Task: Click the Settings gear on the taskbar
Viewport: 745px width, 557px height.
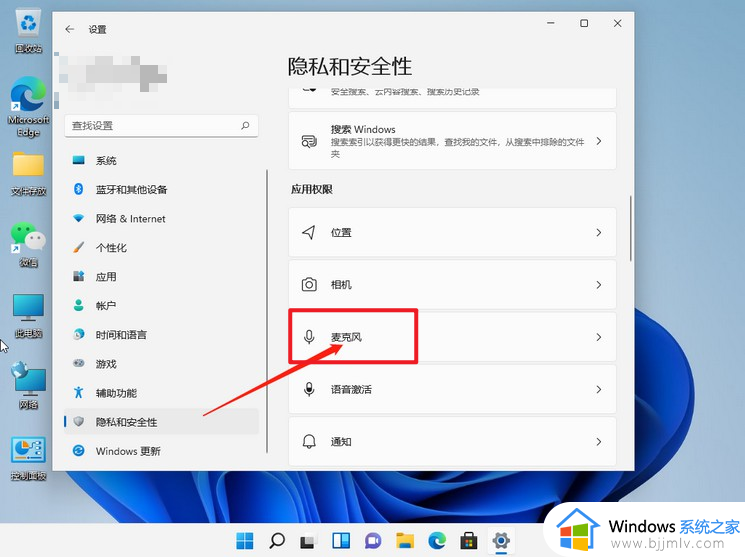Action: [501, 540]
